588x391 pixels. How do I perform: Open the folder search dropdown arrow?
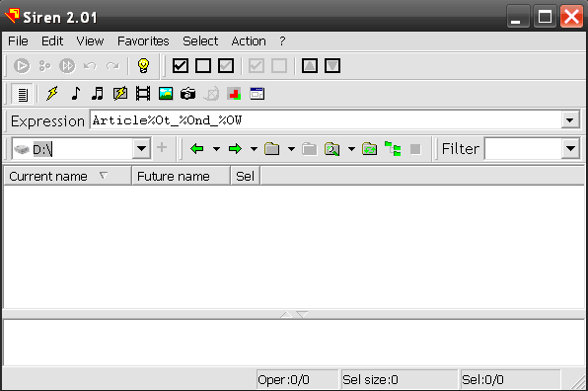point(351,149)
